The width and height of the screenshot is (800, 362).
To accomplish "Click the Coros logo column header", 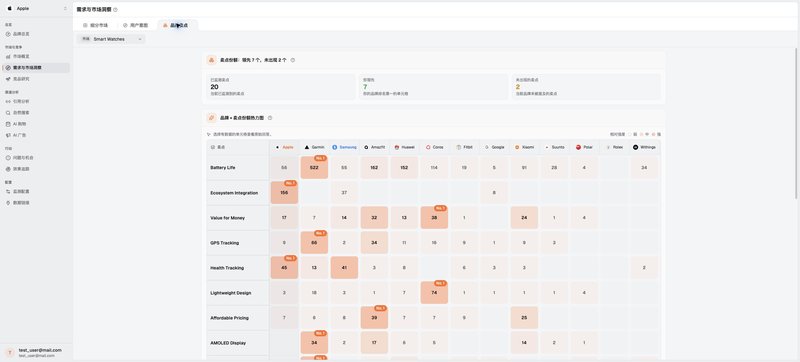I will (x=428, y=147).
